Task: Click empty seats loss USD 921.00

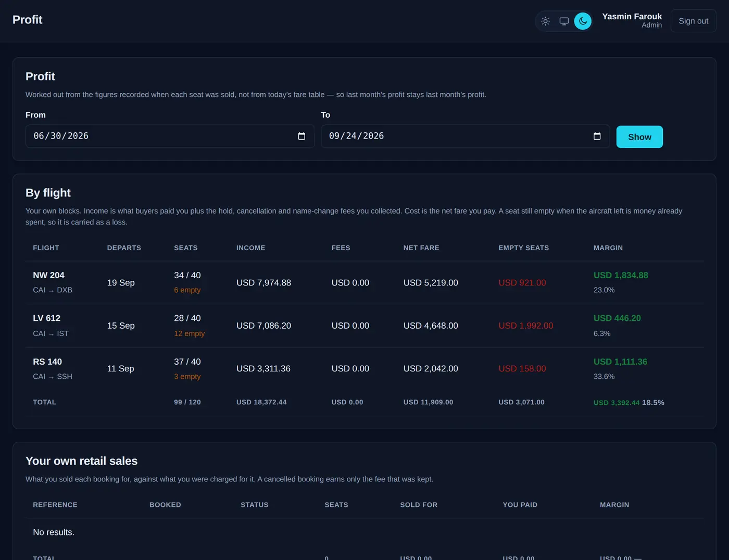Action: [x=522, y=283]
